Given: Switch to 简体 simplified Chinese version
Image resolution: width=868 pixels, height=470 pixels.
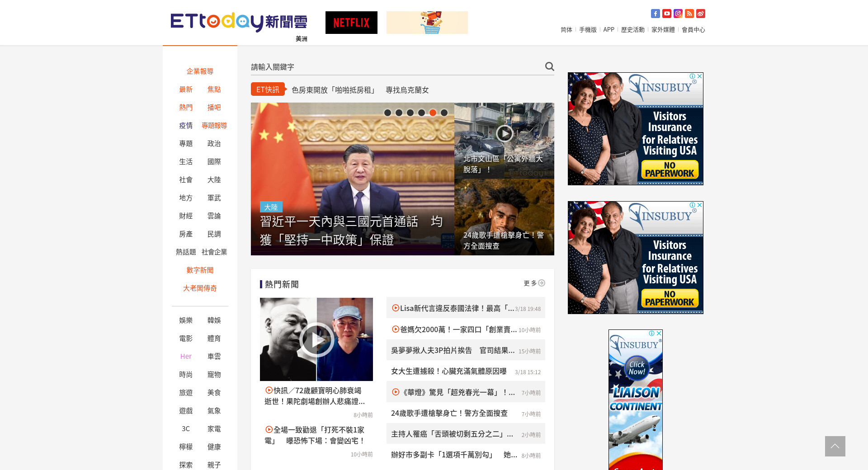Looking at the screenshot, I should (x=566, y=30).
